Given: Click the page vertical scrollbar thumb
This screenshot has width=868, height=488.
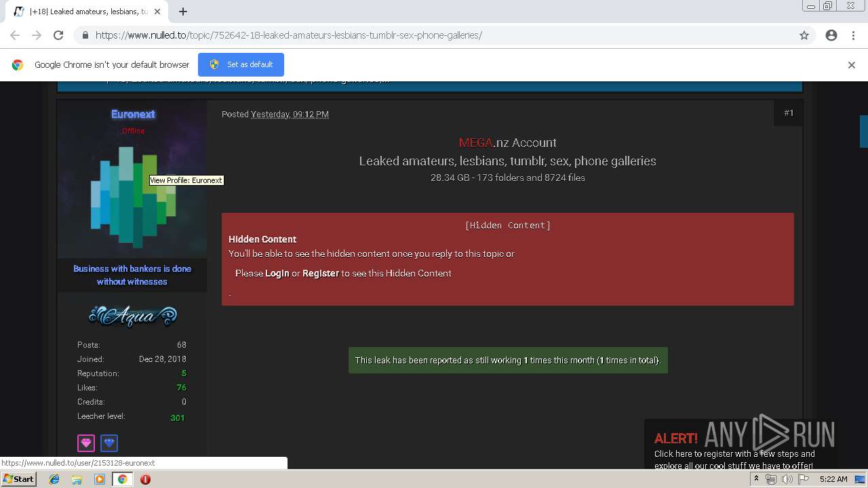Looking at the screenshot, I should pos(863,131).
